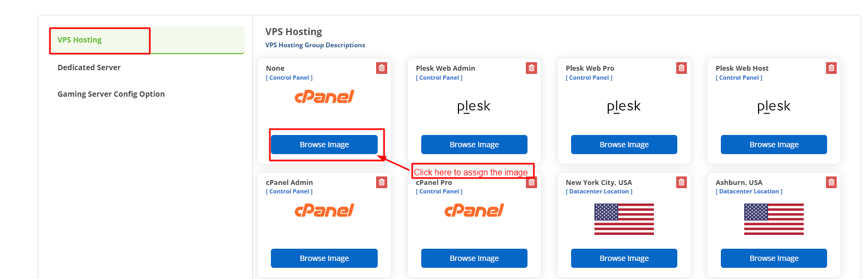The image size is (868, 279).
Task: Delete the cPanel Admin card
Action: [381, 182]
